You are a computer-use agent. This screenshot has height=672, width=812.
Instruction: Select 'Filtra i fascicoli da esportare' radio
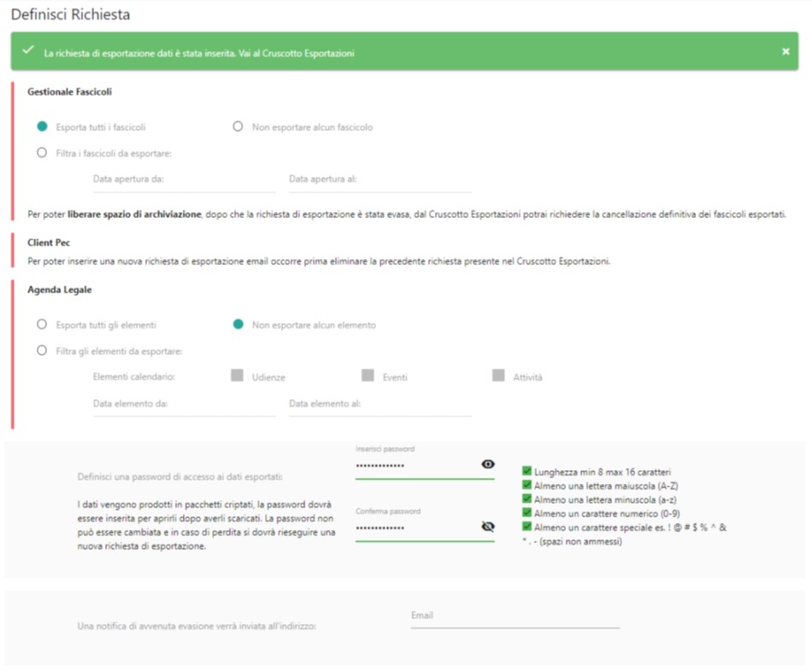(x=42, y=153)
